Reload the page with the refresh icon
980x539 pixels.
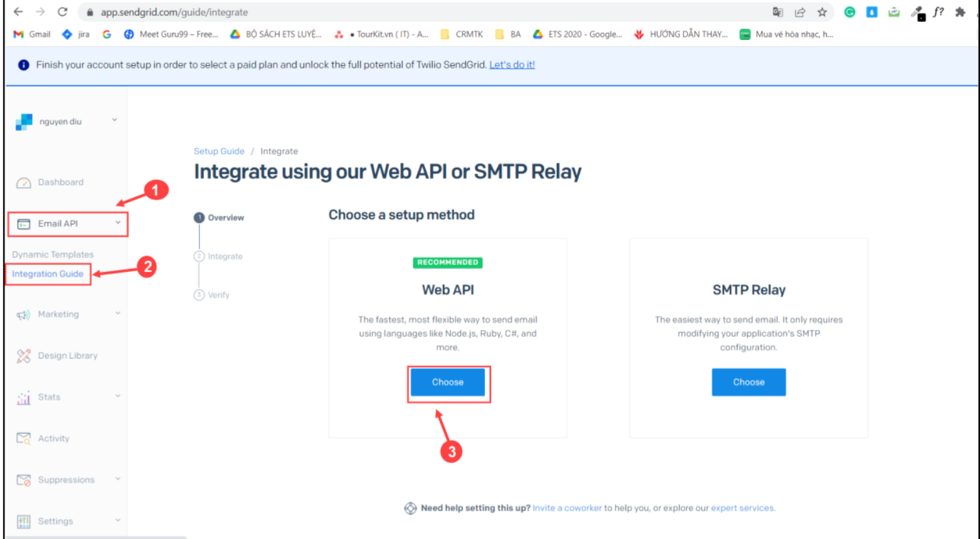coord(62,12)
